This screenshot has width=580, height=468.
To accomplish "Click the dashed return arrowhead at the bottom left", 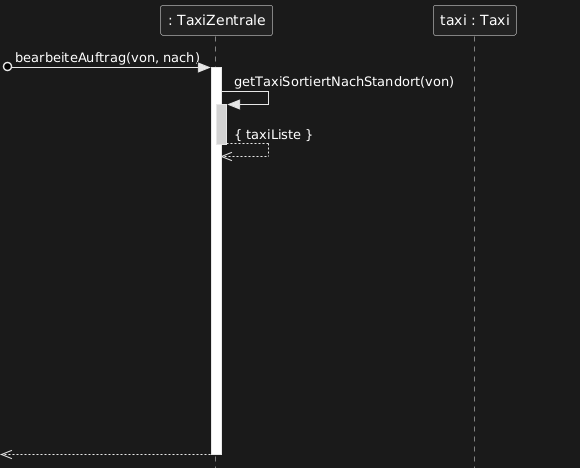I will tap(6, 454).
